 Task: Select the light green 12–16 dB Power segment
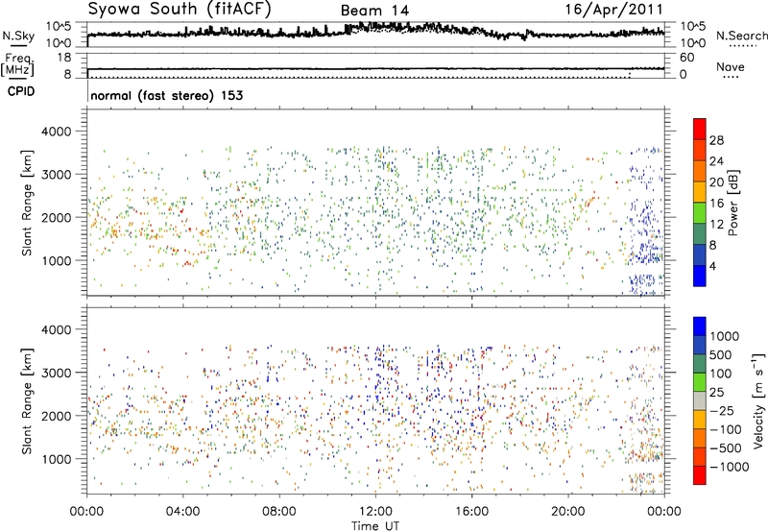pos(700,212)
